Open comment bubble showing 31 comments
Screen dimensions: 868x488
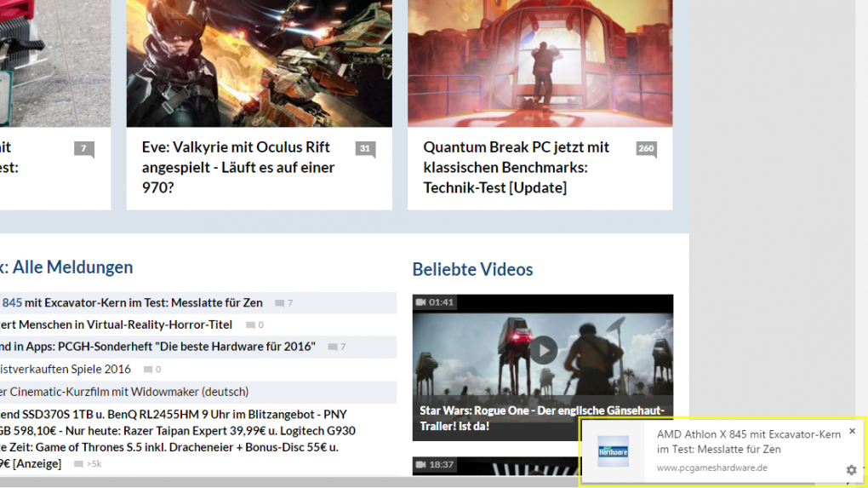point(365,149)
